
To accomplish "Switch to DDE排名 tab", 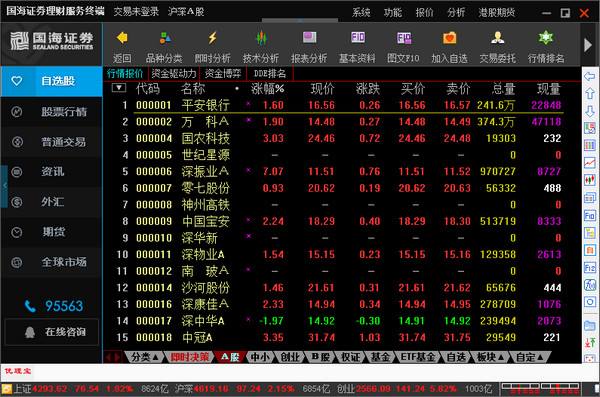I will click(270, 73).
